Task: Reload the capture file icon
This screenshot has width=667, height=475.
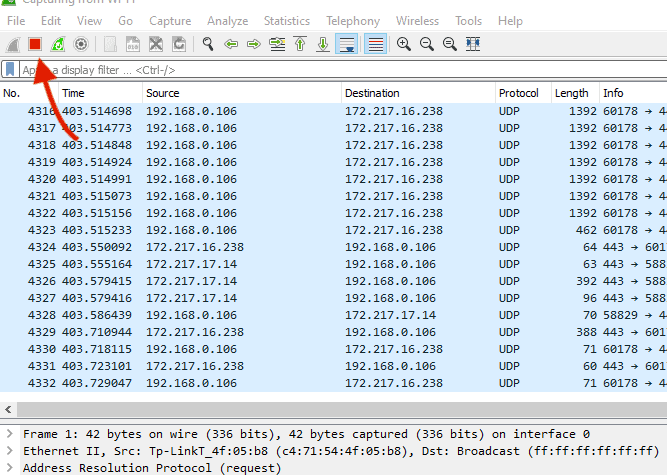Action: (179, 44)
